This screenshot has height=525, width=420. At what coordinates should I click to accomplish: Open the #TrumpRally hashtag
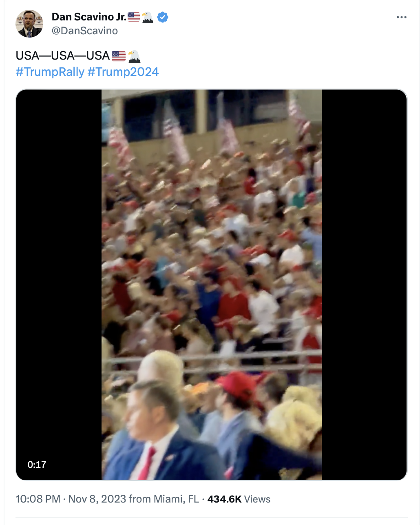tap(50, 72)
